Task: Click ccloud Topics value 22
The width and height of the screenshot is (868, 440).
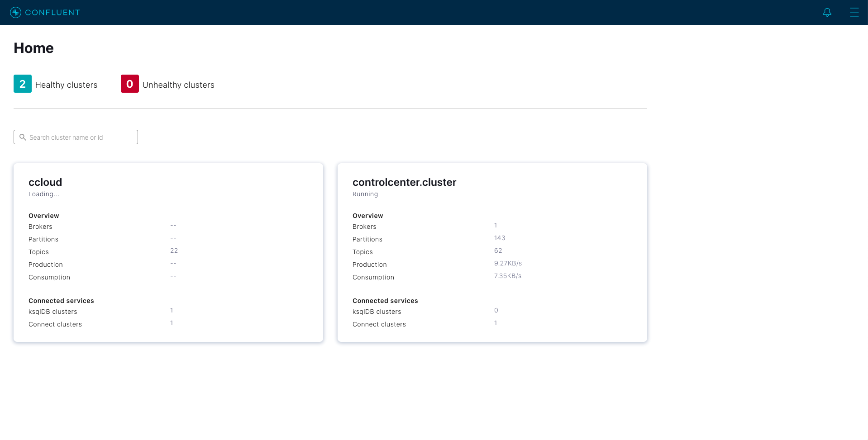Action: 174,251
